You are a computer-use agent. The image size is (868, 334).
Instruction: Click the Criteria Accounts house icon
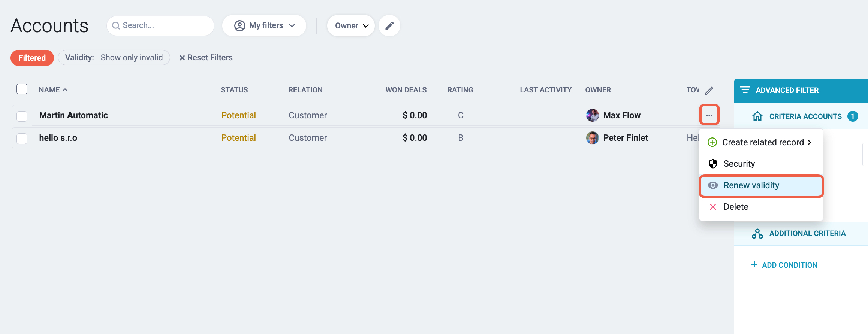click(757, 116)
